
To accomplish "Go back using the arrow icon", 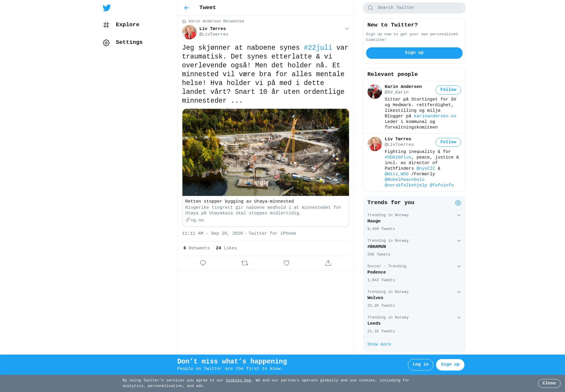I will [187, 8].
